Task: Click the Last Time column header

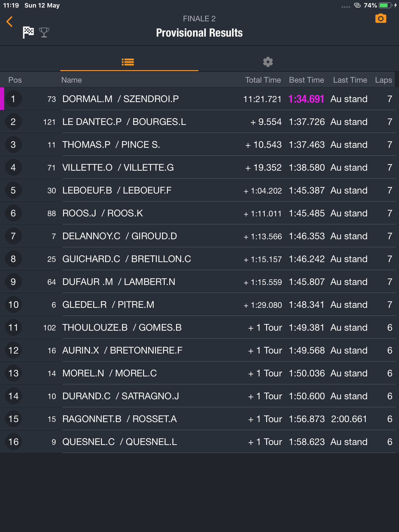Action: 350,80
